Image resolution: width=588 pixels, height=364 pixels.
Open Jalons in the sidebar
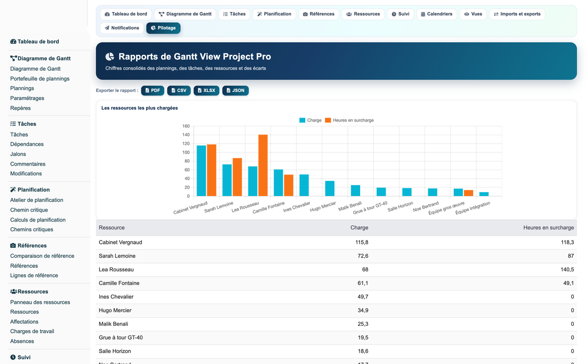click(18, 154)
